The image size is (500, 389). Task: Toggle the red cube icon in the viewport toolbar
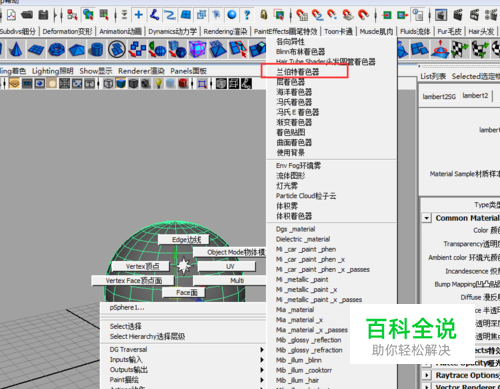[182, 83]
